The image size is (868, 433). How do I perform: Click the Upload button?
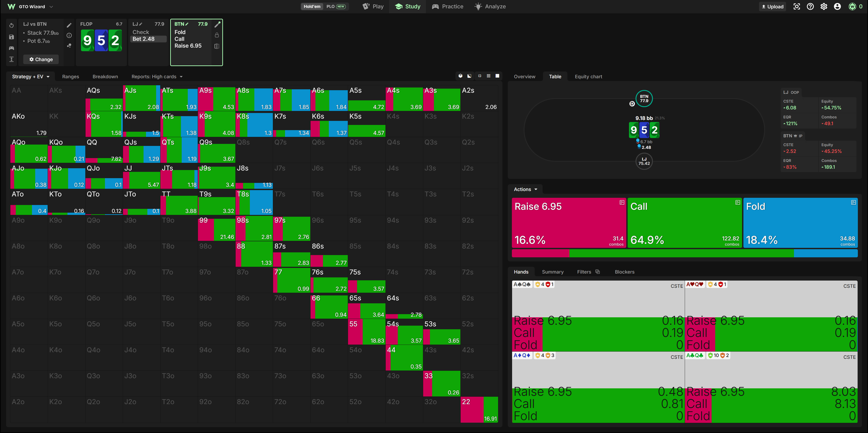[x=772, y=6]
